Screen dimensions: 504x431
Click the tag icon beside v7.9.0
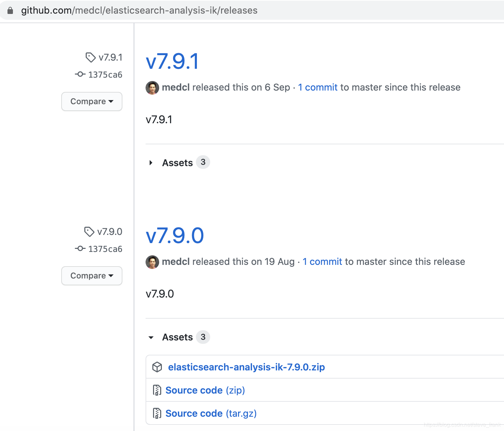coord(89,232)
